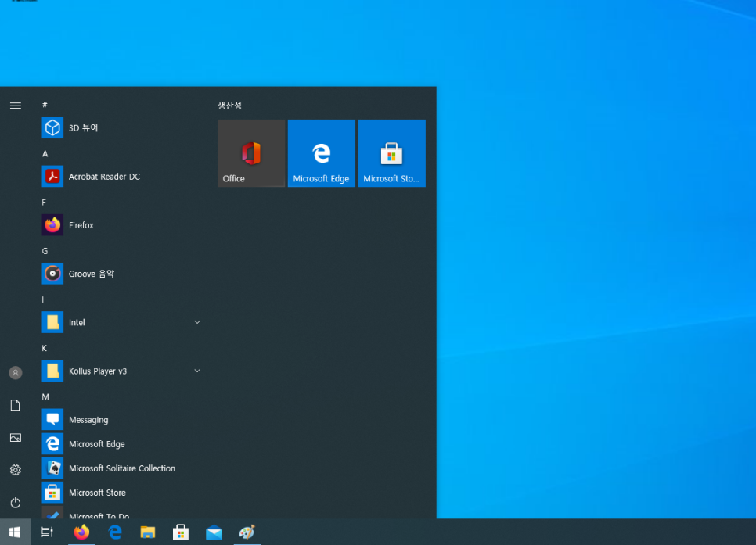Open Groove 음악 app
Image resolution: width=756 pixels, height=545 pixels.
(121, 274)
